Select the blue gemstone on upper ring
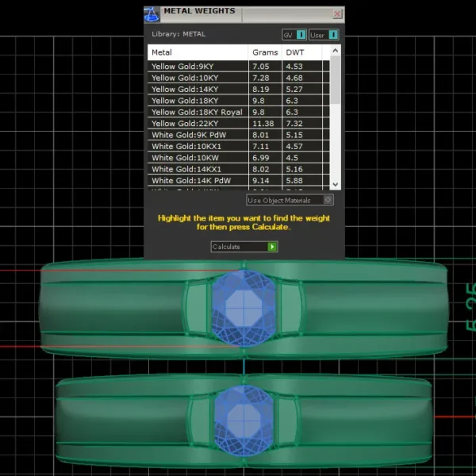Viewport: 476px width, 476px height. 244,308
